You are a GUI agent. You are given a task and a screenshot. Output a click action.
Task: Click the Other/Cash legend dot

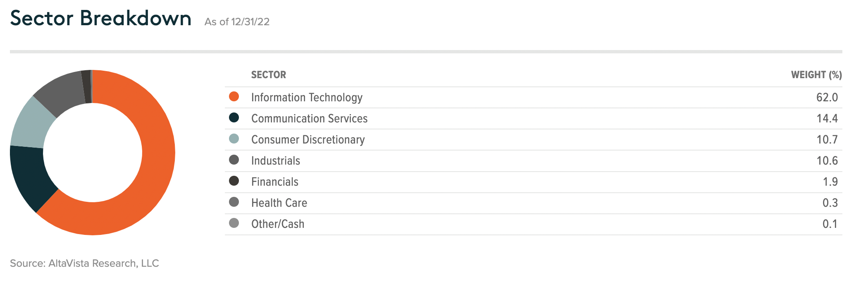[234, 223]
